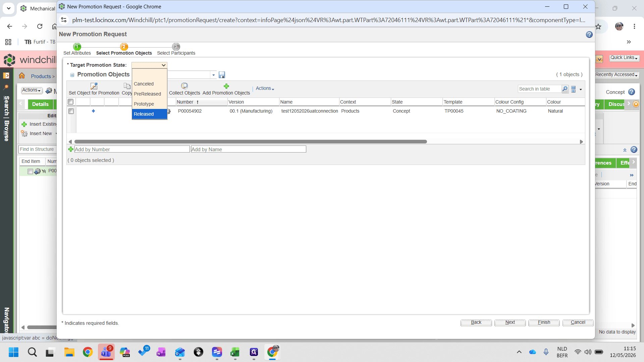Open Excel from the taskbar
644x362 pixels.
point(235,352)
